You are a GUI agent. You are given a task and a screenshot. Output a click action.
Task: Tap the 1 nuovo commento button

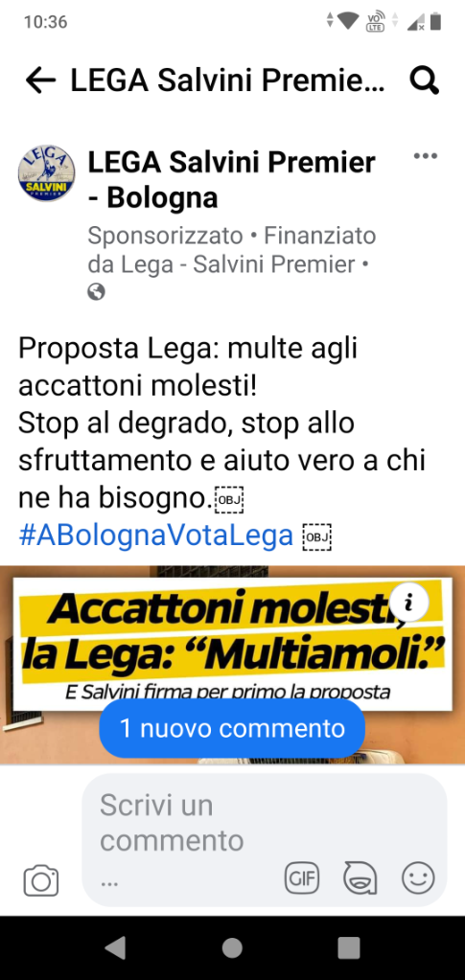coord(232,728)
